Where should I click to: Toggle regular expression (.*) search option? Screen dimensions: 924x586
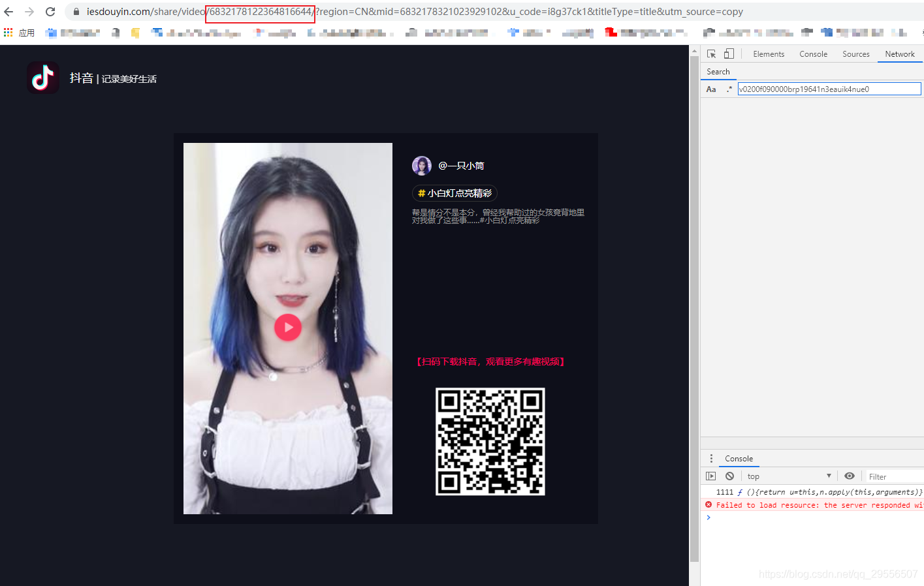pos(729,89)
